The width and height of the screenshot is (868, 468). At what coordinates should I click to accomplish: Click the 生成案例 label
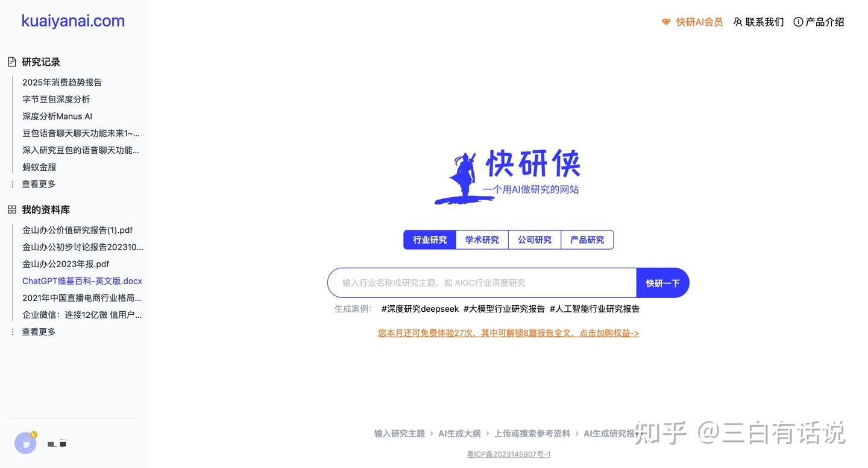[354, 309]
